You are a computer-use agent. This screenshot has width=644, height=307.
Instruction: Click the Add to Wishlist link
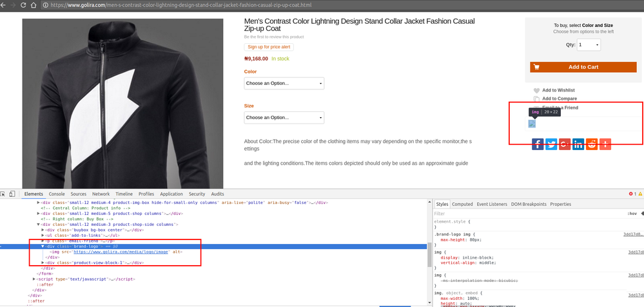pos(558,90)
